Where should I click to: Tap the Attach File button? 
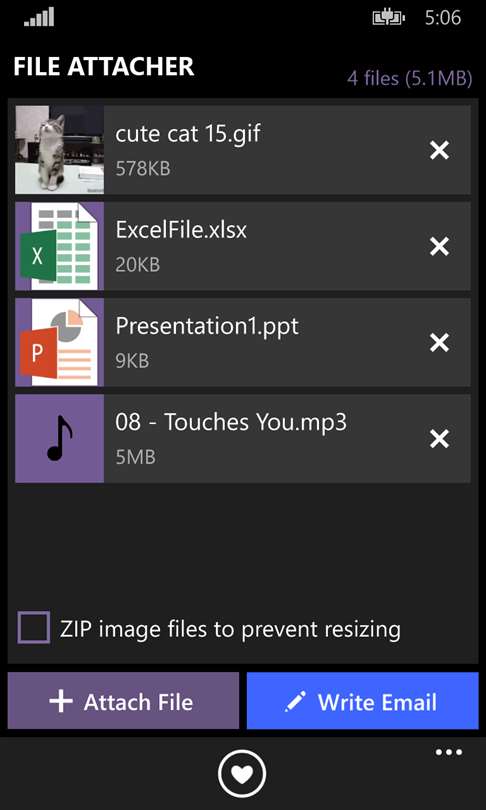click(123, 701)
